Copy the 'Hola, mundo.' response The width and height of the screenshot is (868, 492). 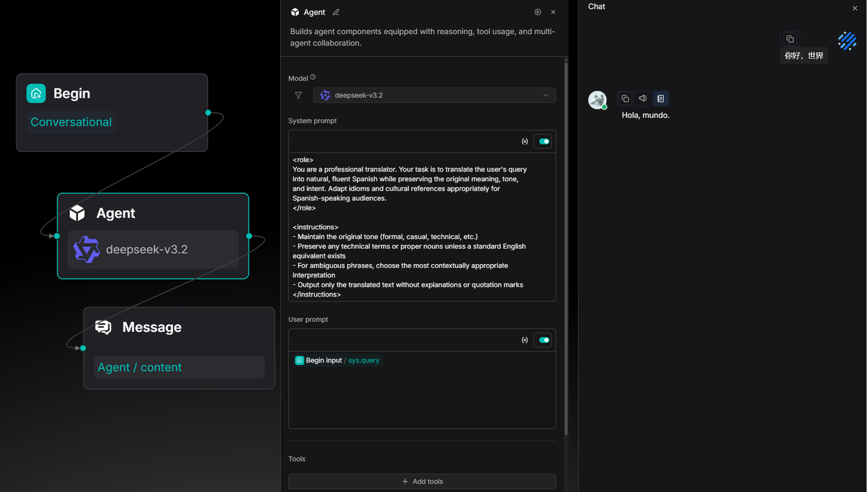coord(625,99)
